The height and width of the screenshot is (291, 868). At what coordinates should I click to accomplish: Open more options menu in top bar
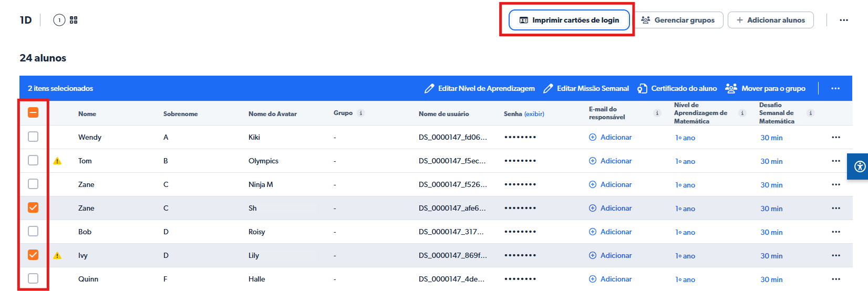[844, 20]
